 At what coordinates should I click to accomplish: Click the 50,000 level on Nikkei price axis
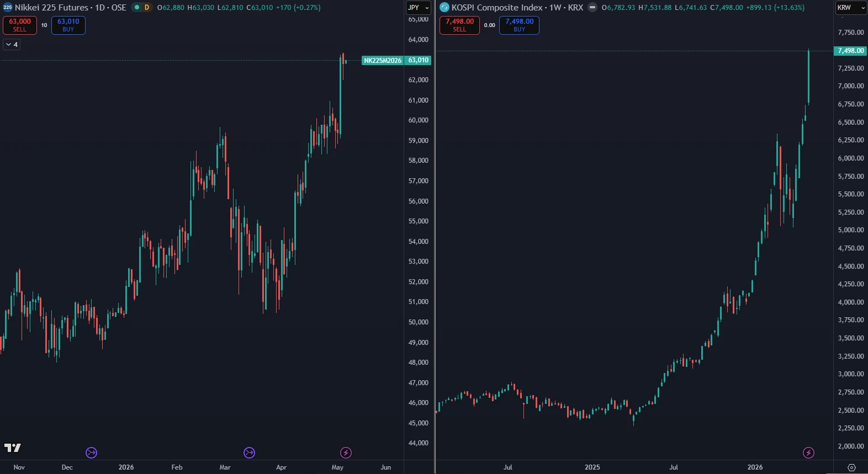[x=419, y=322]
